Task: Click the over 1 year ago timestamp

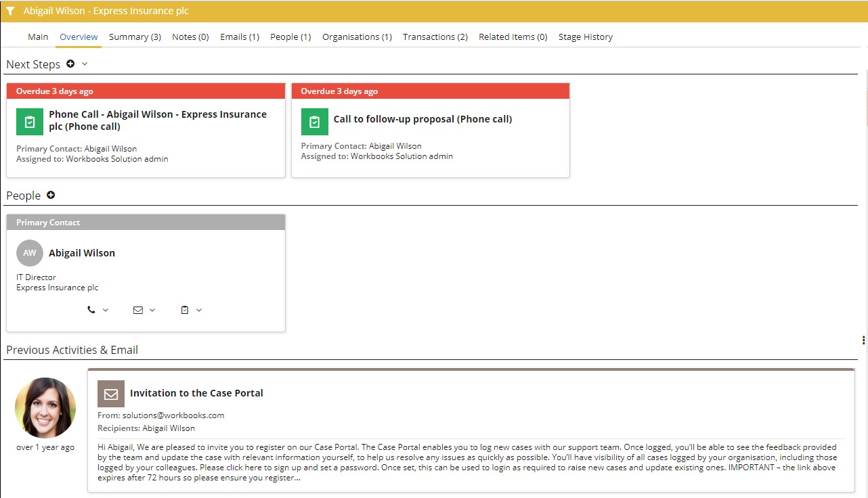Action: [x=45, y=447]
